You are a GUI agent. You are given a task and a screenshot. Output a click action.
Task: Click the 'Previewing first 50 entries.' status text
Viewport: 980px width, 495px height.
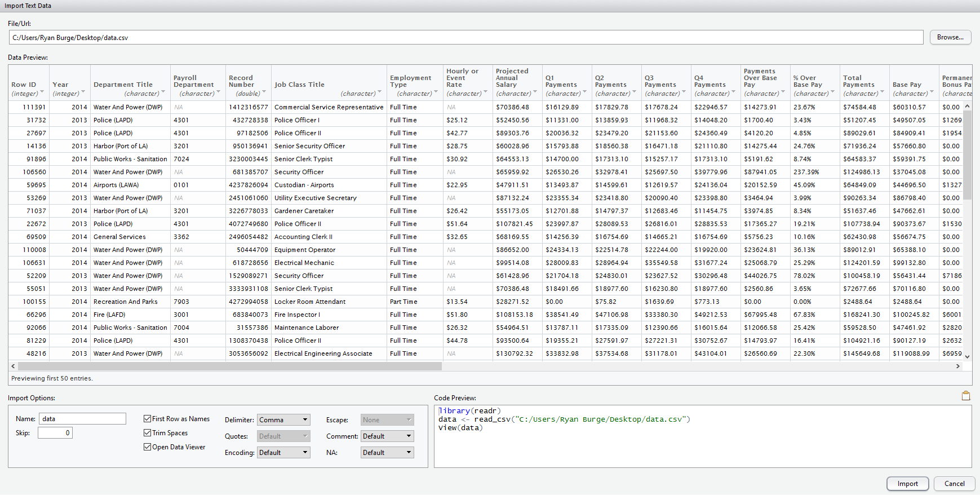coord(52,378)
